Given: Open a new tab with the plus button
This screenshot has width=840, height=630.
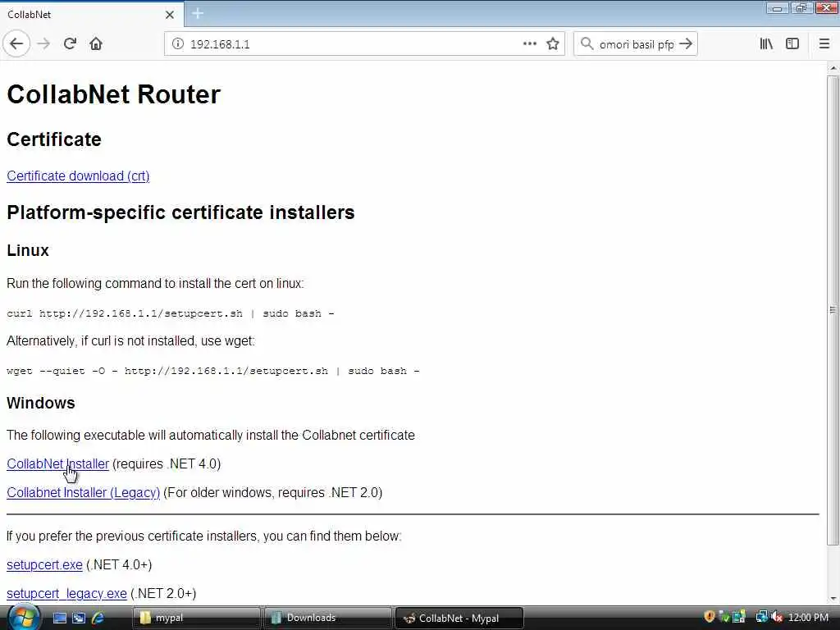Looking at the screenshot, I should pyautogui.click(x=198, y=13).
